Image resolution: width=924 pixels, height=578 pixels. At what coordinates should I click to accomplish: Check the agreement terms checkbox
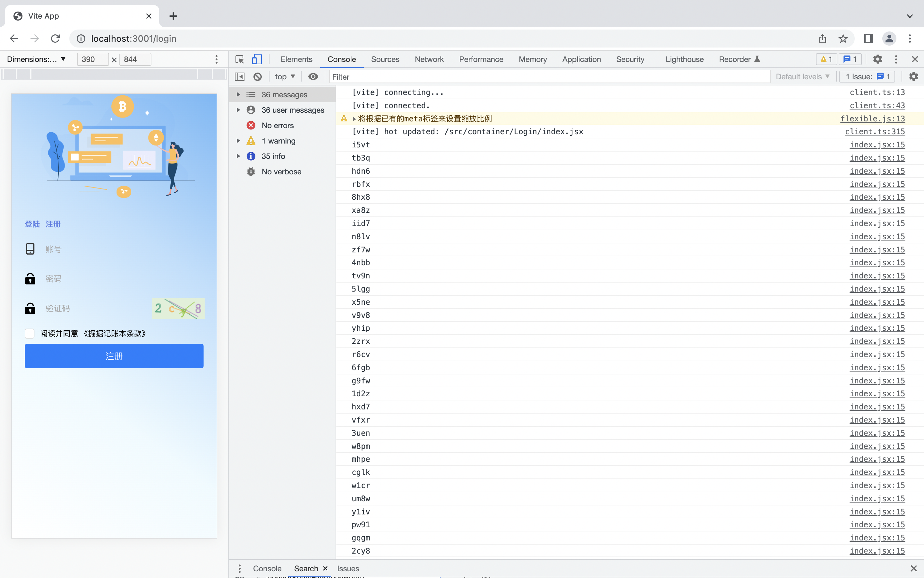tap(30, 333)
